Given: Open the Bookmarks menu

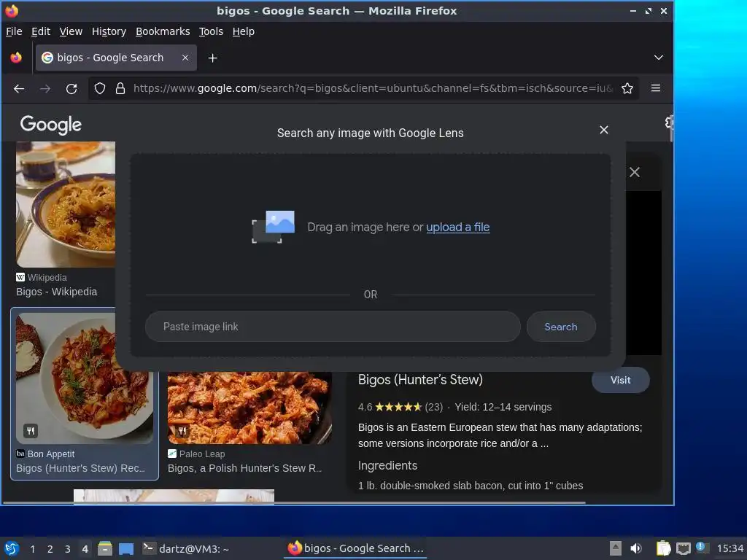Looking at the screenshot, I should 163,31.
